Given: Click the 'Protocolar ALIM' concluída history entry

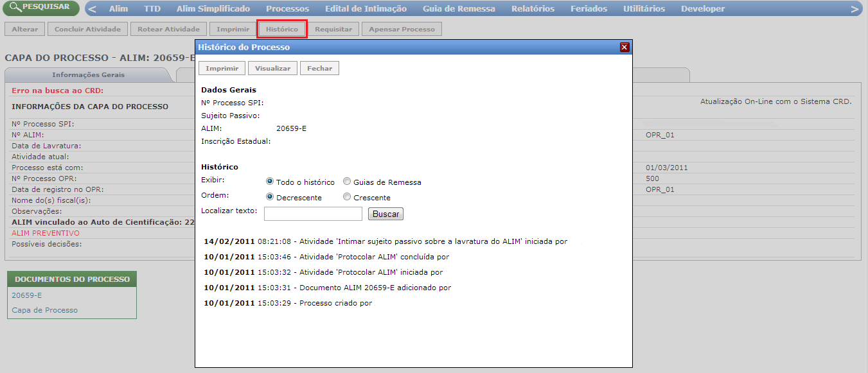Looking at the screenshot, I should click(x=326, y=257).
